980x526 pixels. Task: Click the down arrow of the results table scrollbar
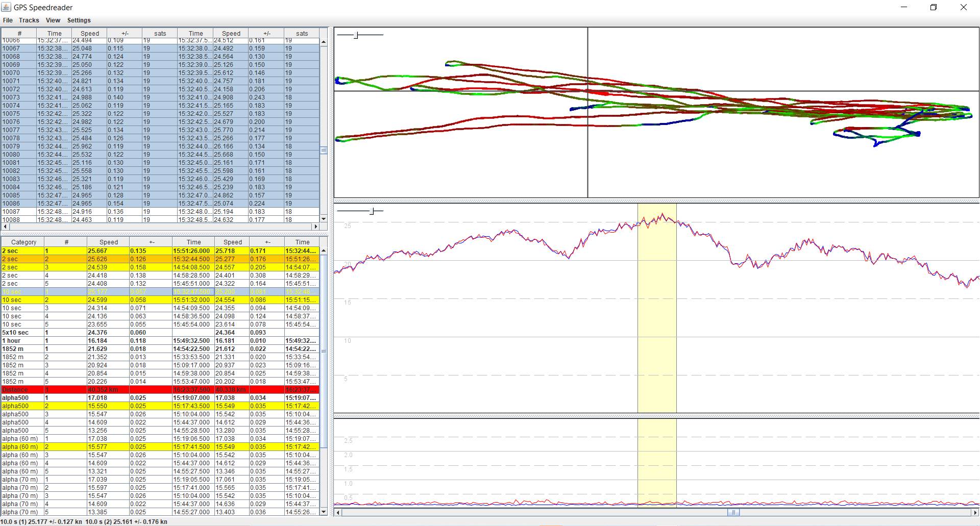tap(324, 512)
